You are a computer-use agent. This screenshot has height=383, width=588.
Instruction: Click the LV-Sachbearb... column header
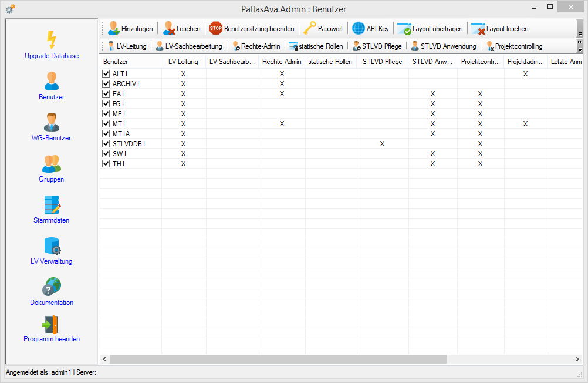click(x=232, y=62)
